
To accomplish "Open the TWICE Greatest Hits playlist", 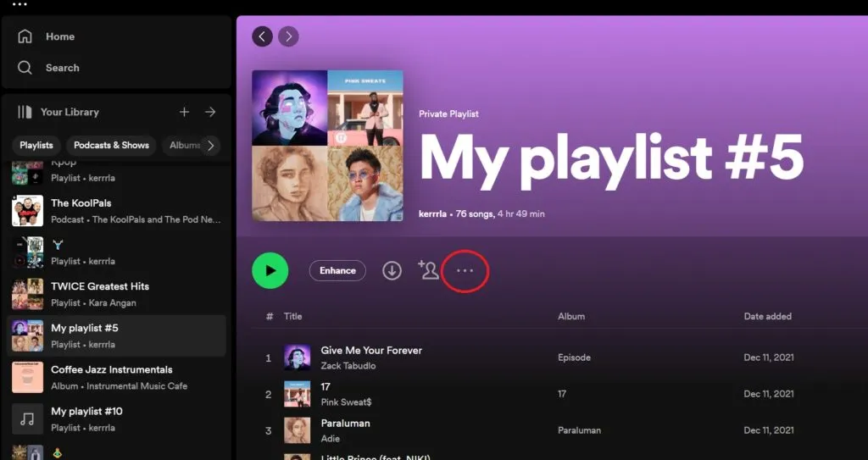I will click(x=116, y=294).
